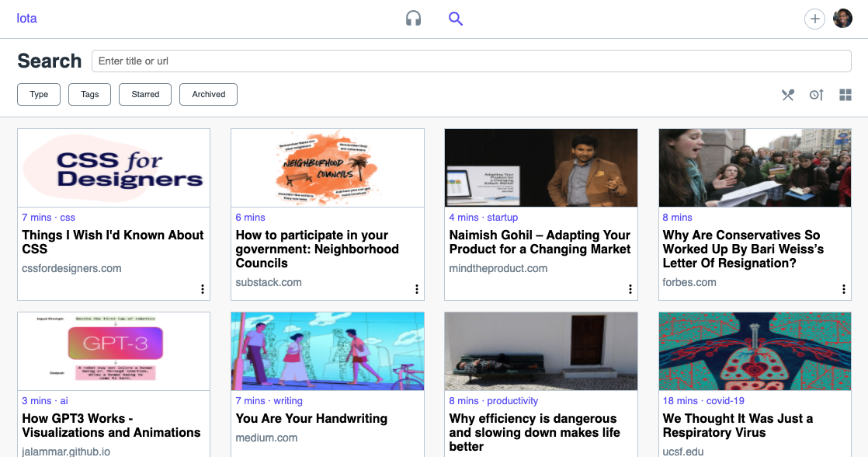Toggle the Starred filter
The width and height of the screenshot is (868, 457).
pos(145,94)
